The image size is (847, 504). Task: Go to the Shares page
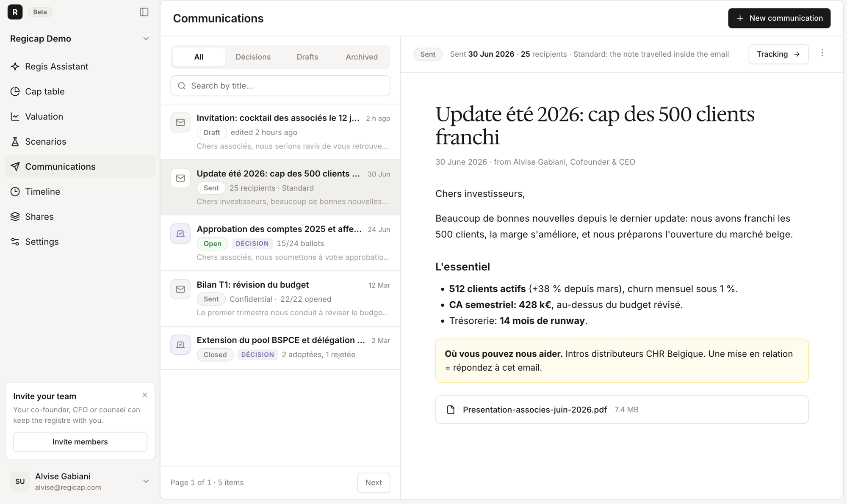(80, 216)
